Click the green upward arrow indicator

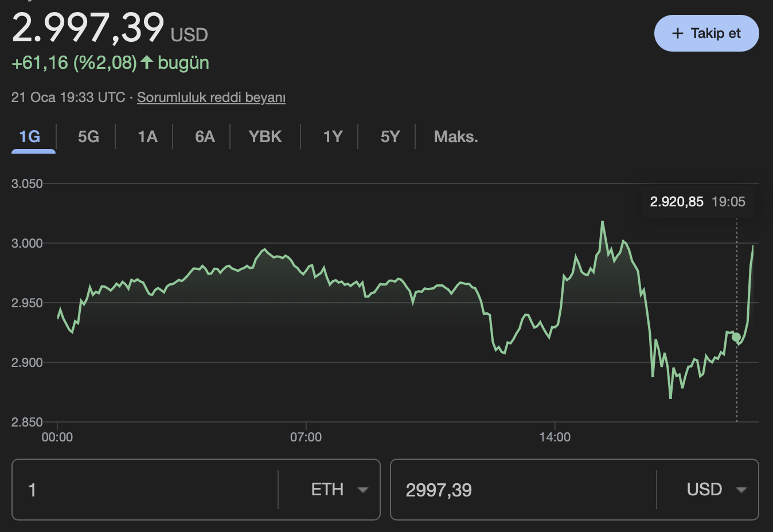click(x=147, y=62)
